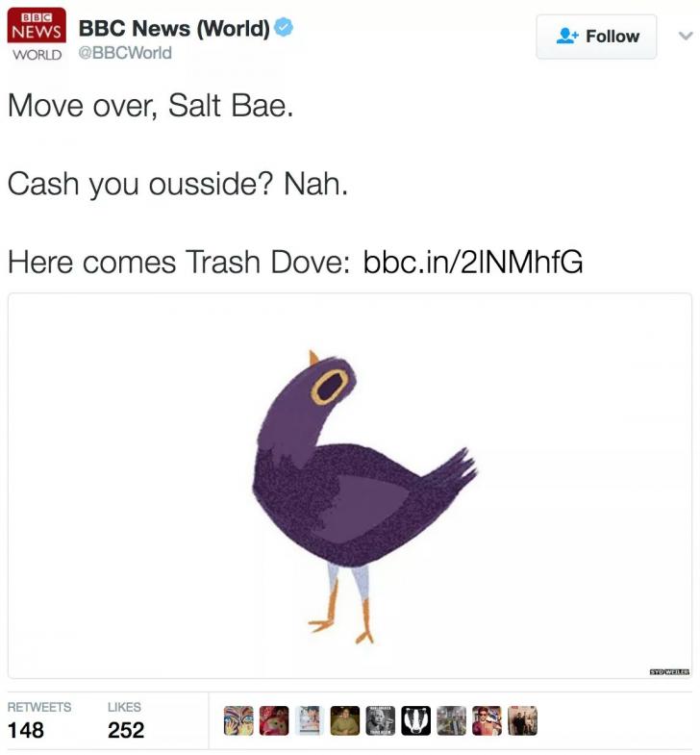Open the BBC News (World) account name

[x=174, y=28]
